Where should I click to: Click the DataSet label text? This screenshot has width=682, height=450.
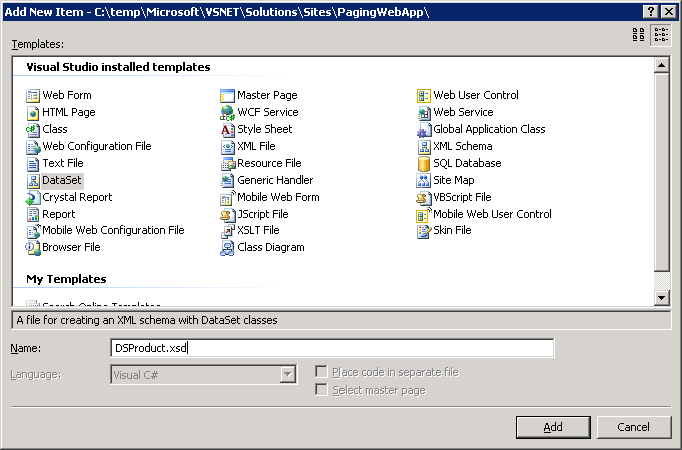(x=62, y=180)
